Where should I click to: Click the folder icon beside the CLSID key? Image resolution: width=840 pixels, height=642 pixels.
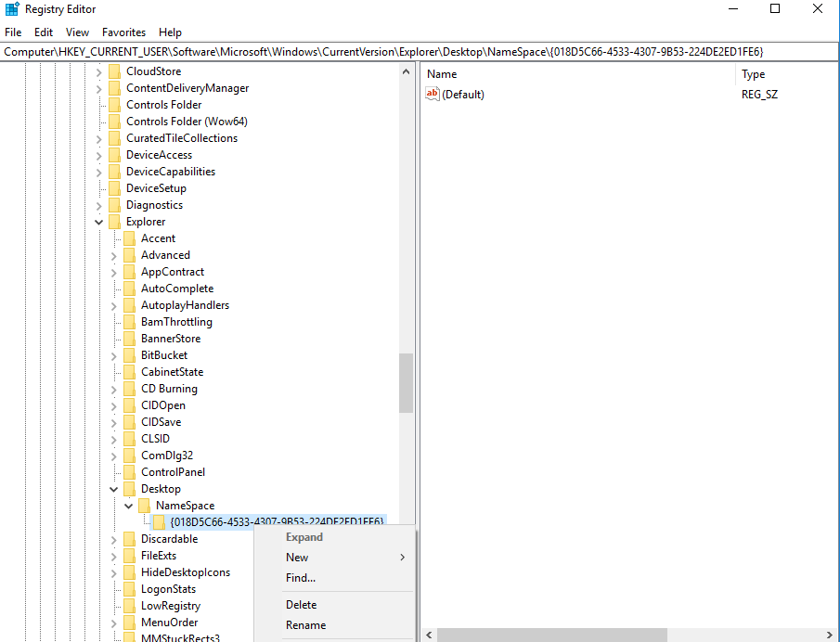[129, 438]
